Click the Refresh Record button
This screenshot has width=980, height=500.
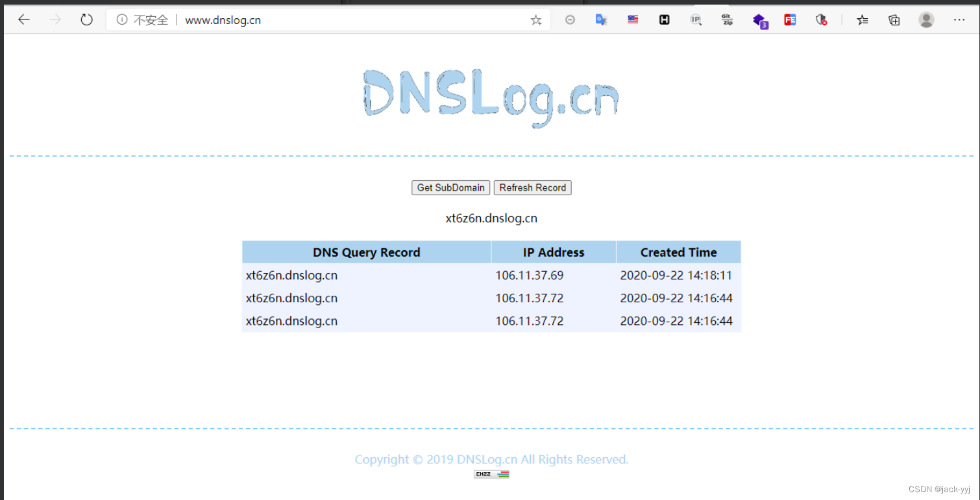point(532,187)
